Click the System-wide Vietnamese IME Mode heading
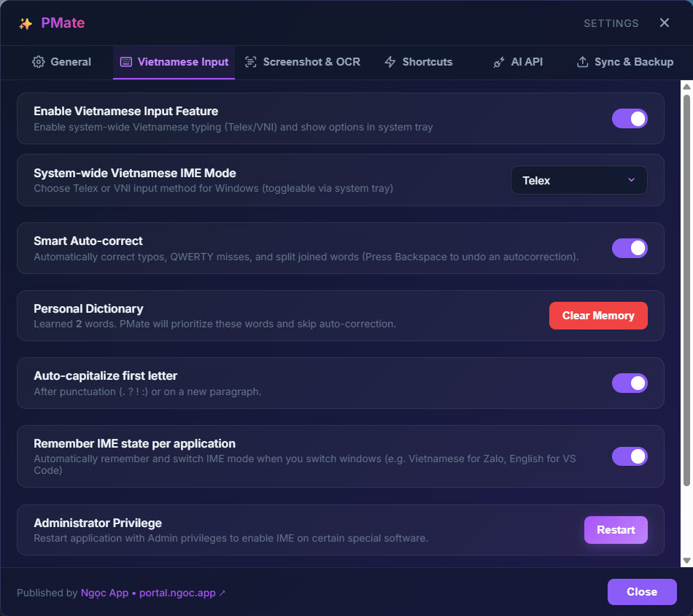693x616 pixels. [135, 173]
